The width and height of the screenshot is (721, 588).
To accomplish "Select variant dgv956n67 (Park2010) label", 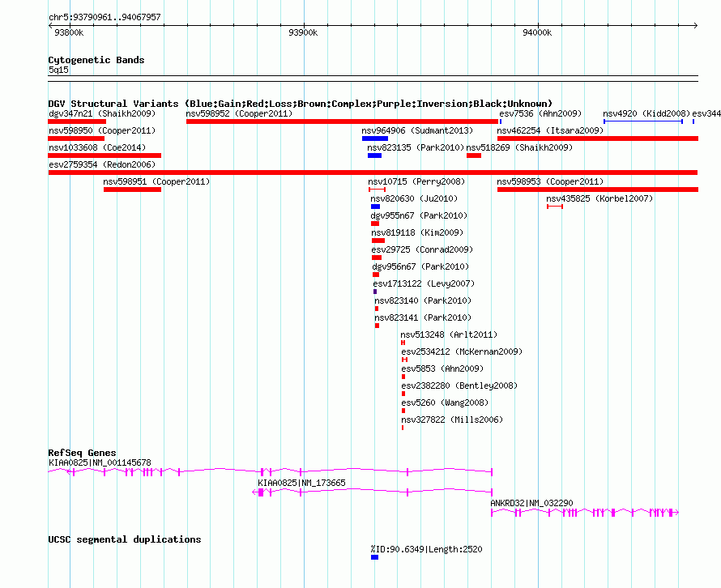I will point(420,266).
